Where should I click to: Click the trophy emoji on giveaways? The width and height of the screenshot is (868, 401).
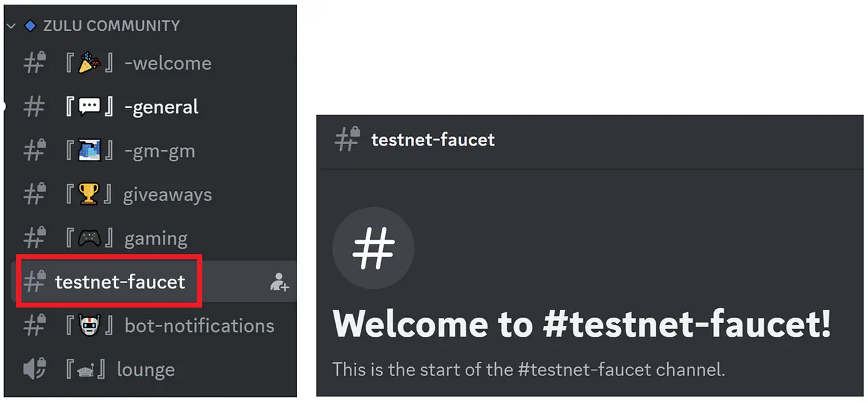(89, 194)
